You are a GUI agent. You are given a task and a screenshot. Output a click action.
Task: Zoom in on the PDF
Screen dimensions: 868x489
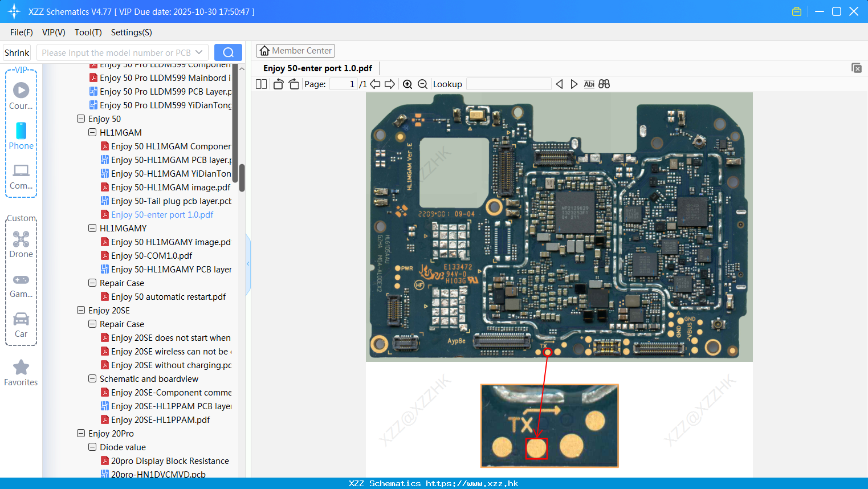[407, 84]
